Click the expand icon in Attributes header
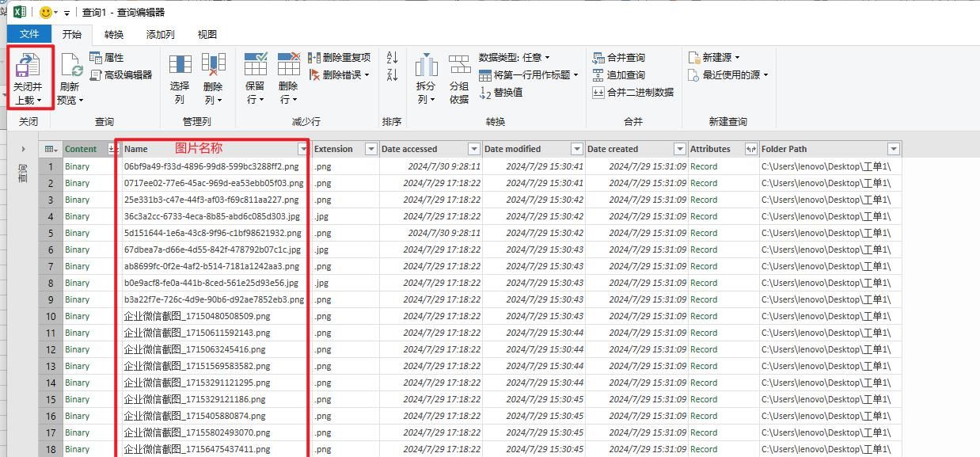Viewport: 980px width, 457px height. pyautogui.click(x=750, y=149)
